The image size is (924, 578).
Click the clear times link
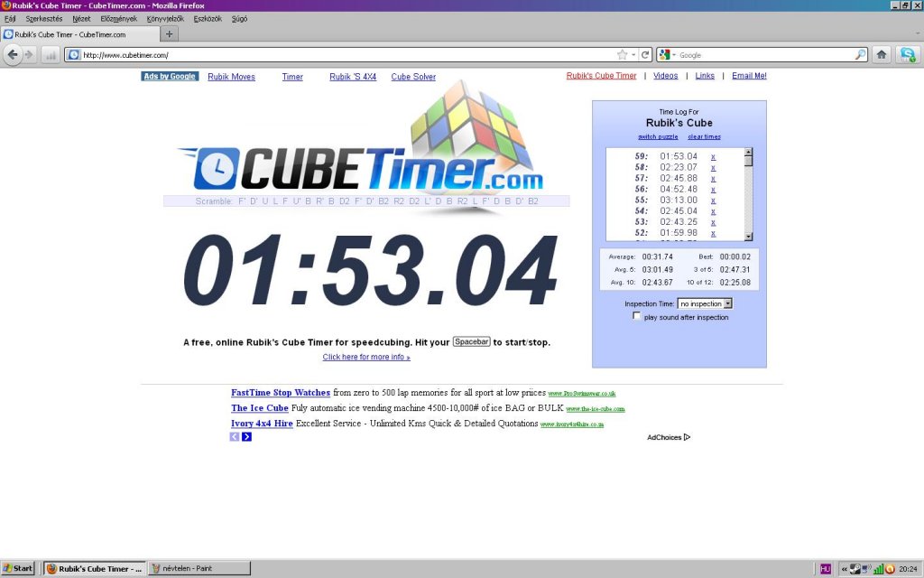coord(704,137)
